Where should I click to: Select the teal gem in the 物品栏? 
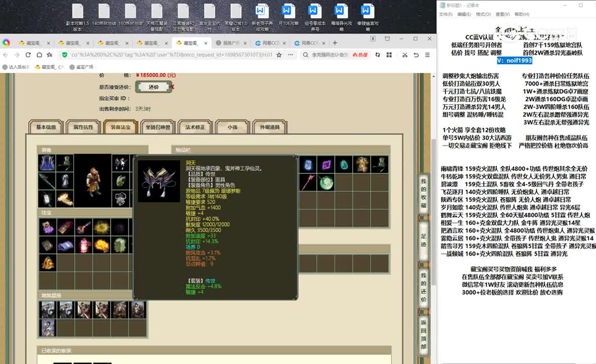tap(344, 164)
